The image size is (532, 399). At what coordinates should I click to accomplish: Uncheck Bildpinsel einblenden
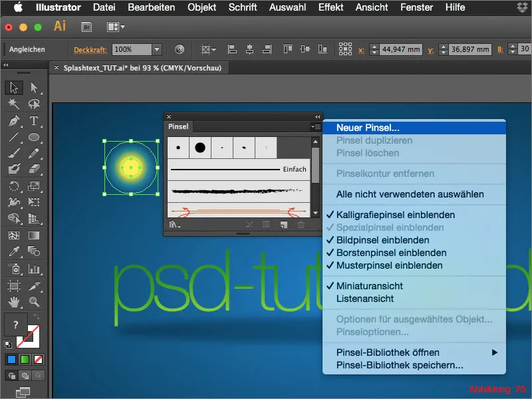coord(382,240)
